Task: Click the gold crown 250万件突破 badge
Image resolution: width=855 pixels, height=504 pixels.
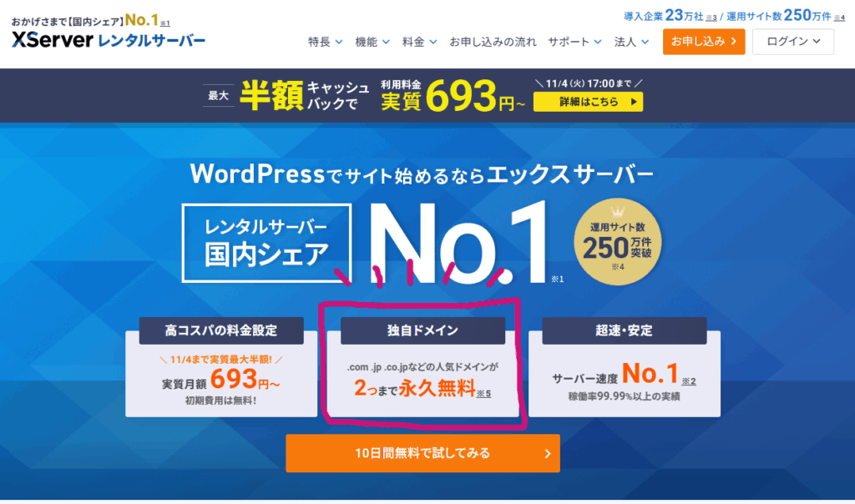Action: 610,238
